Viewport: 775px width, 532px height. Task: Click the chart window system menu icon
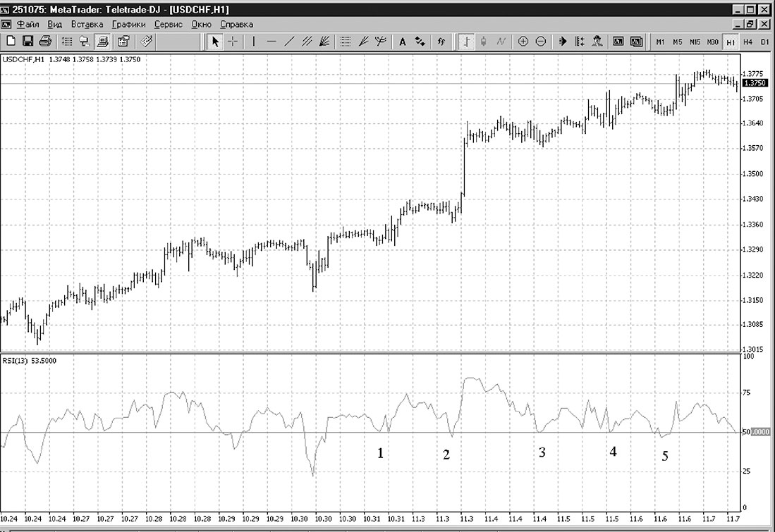coord(6,24)
